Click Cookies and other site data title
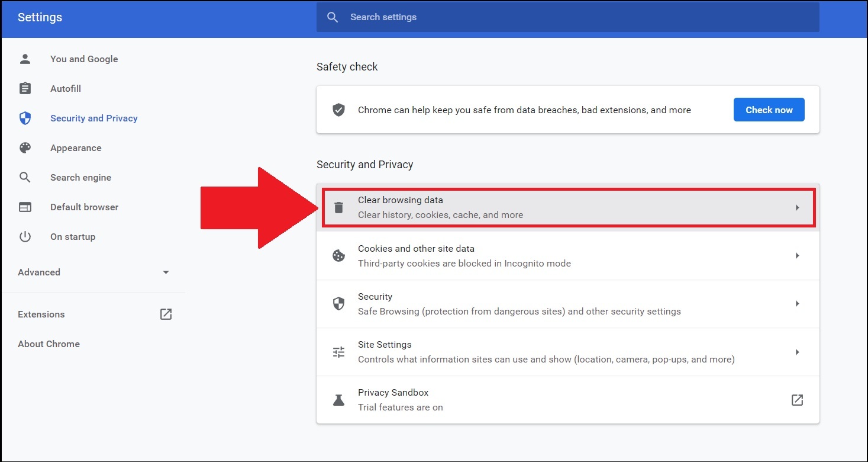This screenshot has height=462, width=868. (416, 249)
